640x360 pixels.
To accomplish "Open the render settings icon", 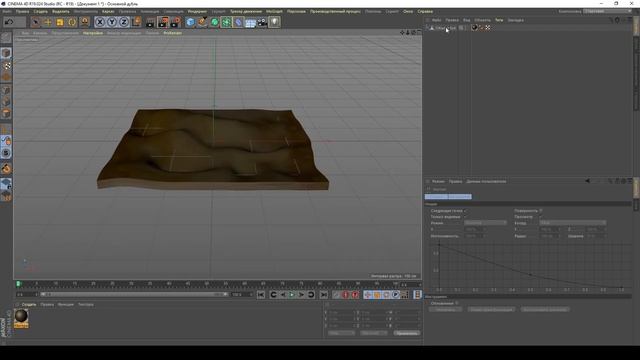I will coord(176,22).
